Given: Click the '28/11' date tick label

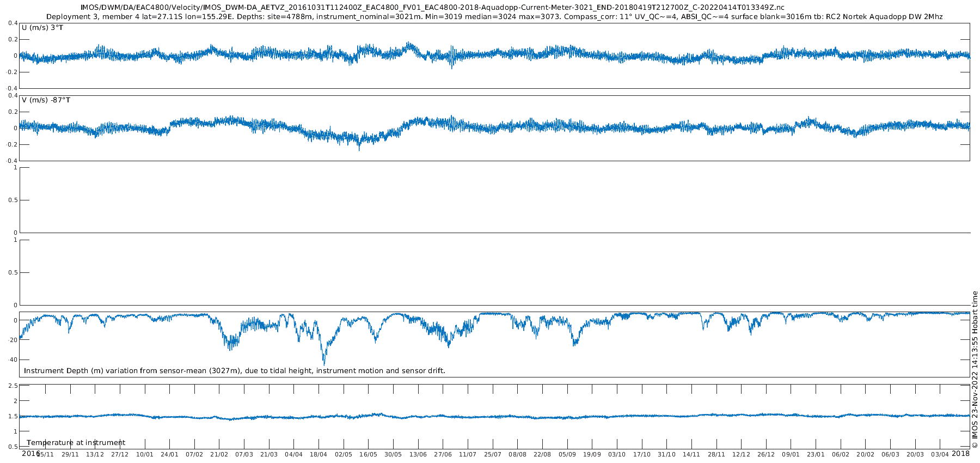Looking at the screenshot, I should tap(716, 454).
